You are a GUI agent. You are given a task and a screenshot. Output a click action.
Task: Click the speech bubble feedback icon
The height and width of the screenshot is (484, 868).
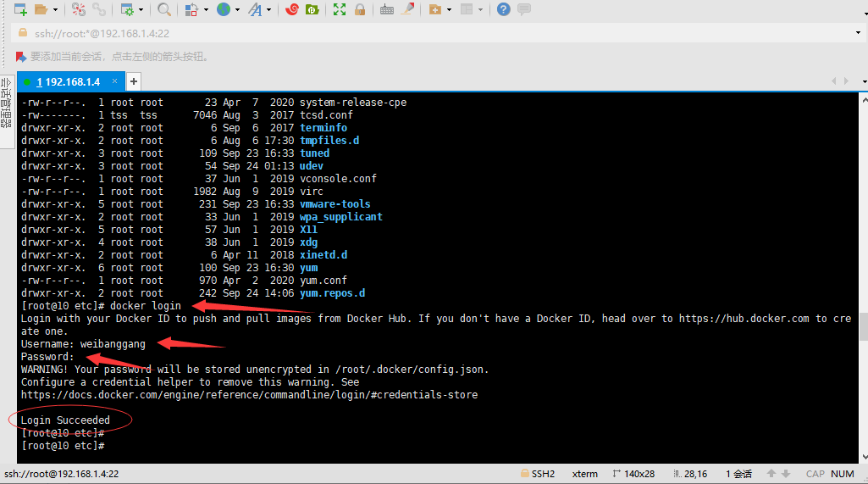click(523, 9)
